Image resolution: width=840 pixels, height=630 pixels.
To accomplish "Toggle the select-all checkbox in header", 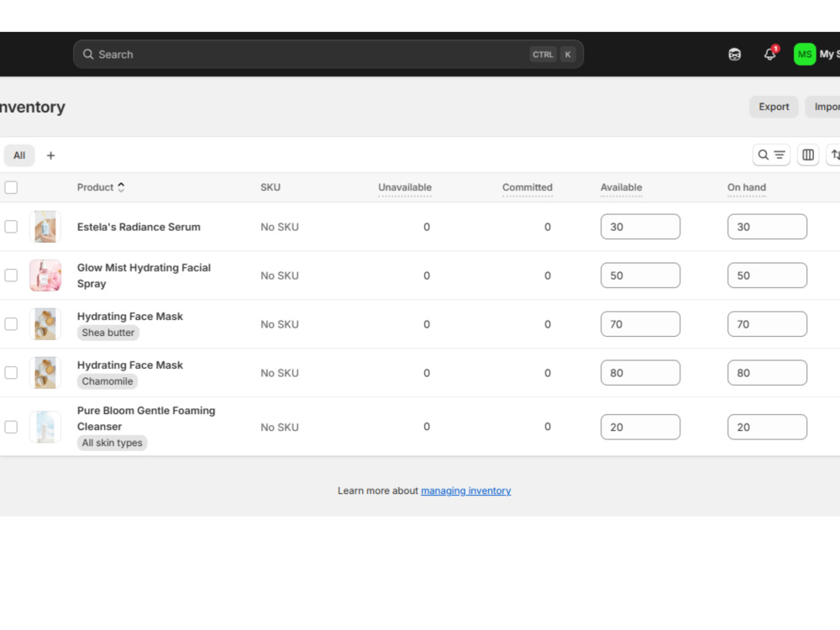I will [11, 187].
